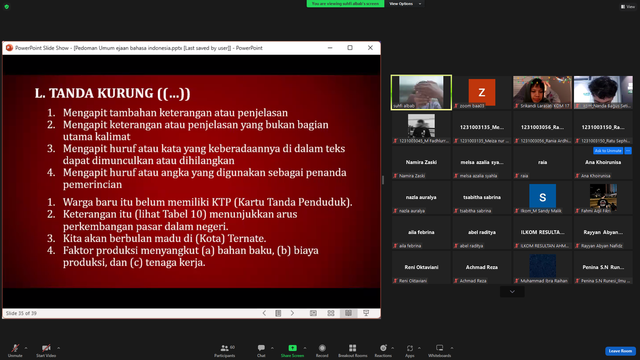Select tsabitha sabrina's participant tile
Image resolution: width=640 pixels, height=360 pixels.
pyautogui.click(x=482, y=198)
